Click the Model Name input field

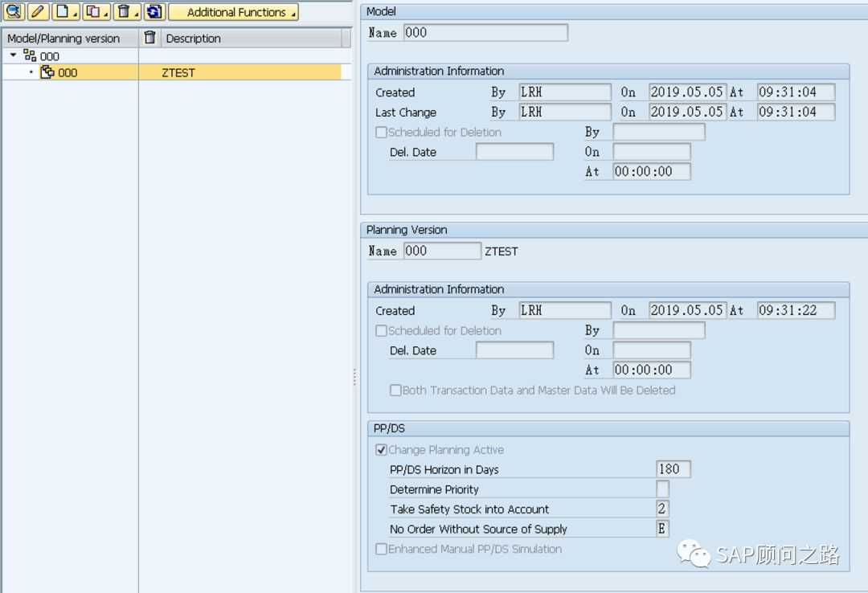pos(485,33)
